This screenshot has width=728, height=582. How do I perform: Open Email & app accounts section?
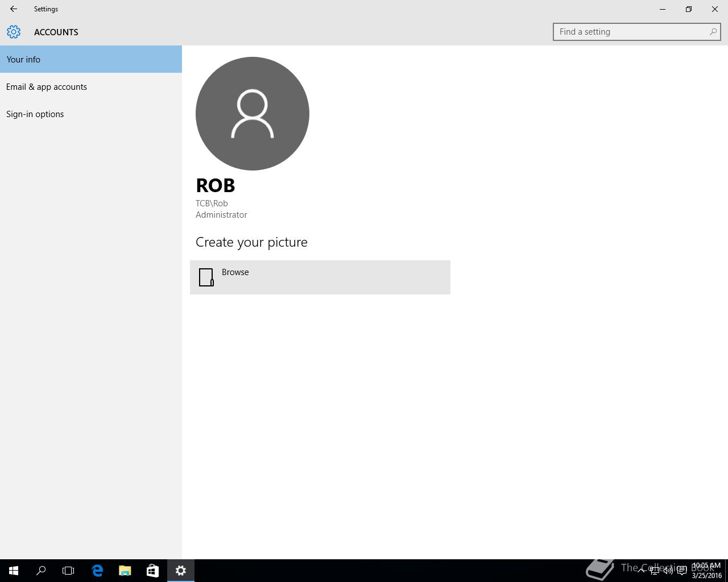click(91, 86)
